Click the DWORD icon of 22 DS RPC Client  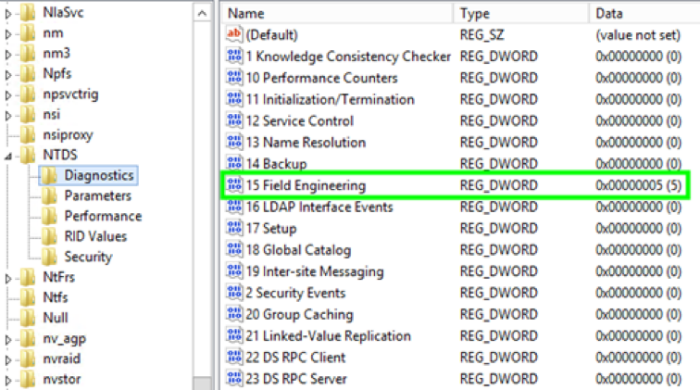pyautogui.click(x=234, y=357)
